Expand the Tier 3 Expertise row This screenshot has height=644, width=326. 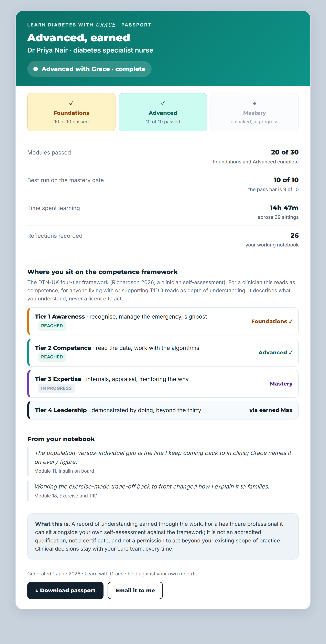163,384
